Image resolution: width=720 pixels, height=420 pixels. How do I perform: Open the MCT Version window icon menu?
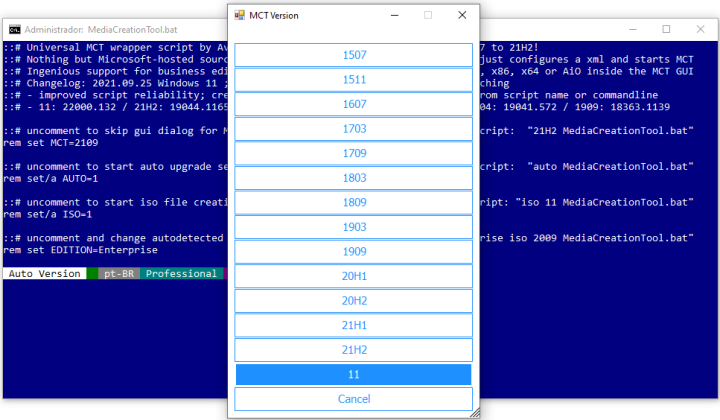coord(239,15)
